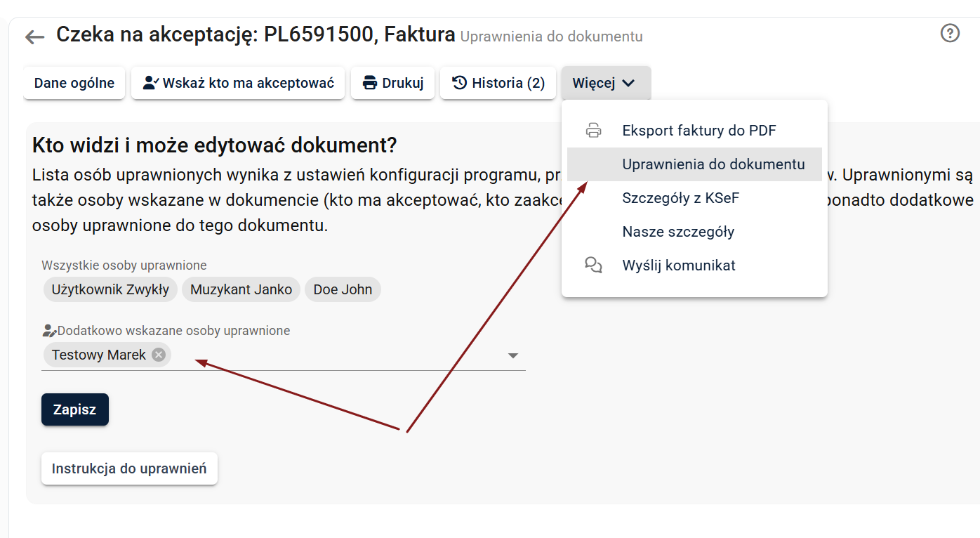Click into the additional persons input field
The height and width of the screenshot is (538, 980).
pyautogui.click(x=337, y=355)
